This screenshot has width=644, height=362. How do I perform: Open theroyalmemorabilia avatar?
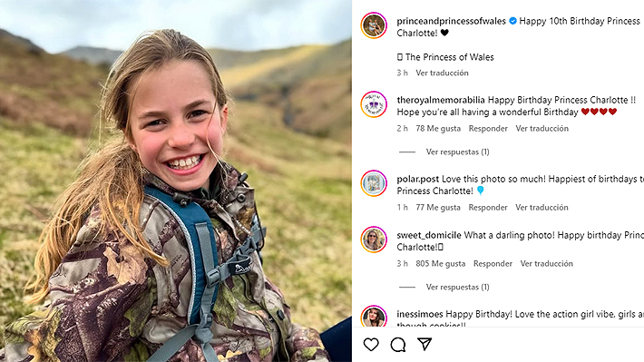pos(374,104)
